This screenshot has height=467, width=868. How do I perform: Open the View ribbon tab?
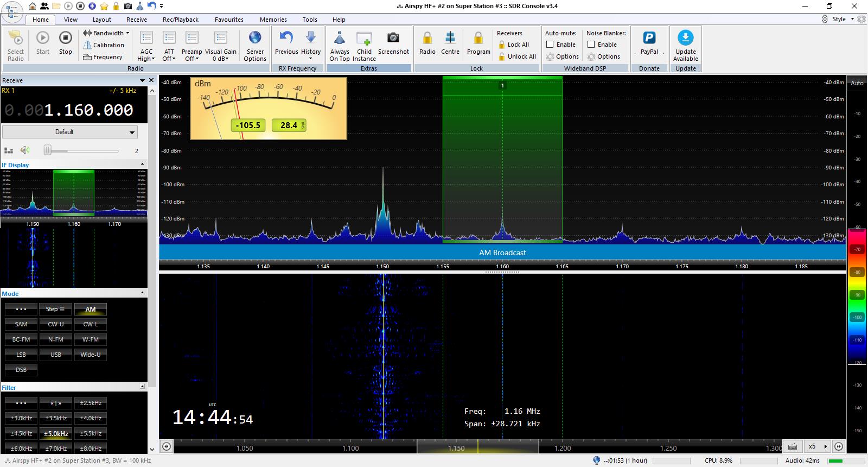71,20
